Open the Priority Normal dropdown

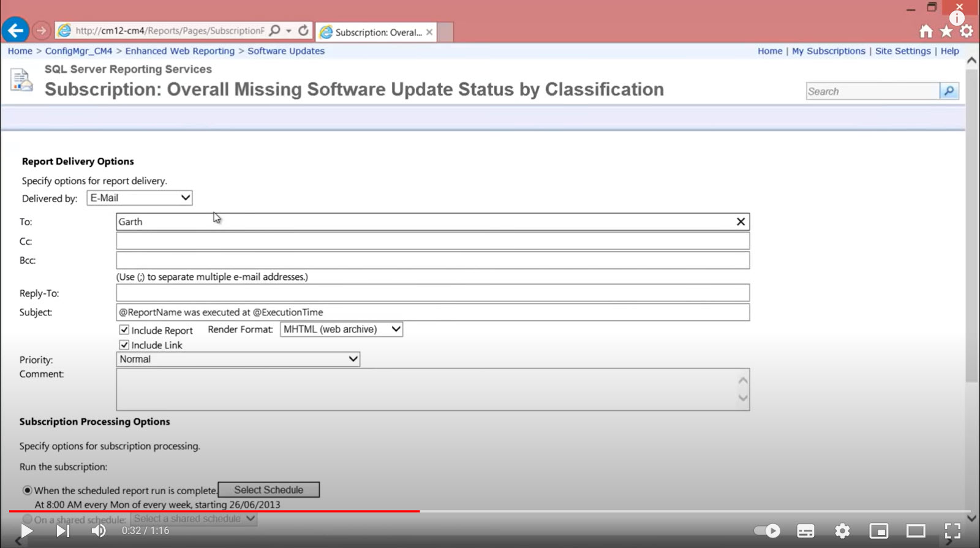pos(238,359)
